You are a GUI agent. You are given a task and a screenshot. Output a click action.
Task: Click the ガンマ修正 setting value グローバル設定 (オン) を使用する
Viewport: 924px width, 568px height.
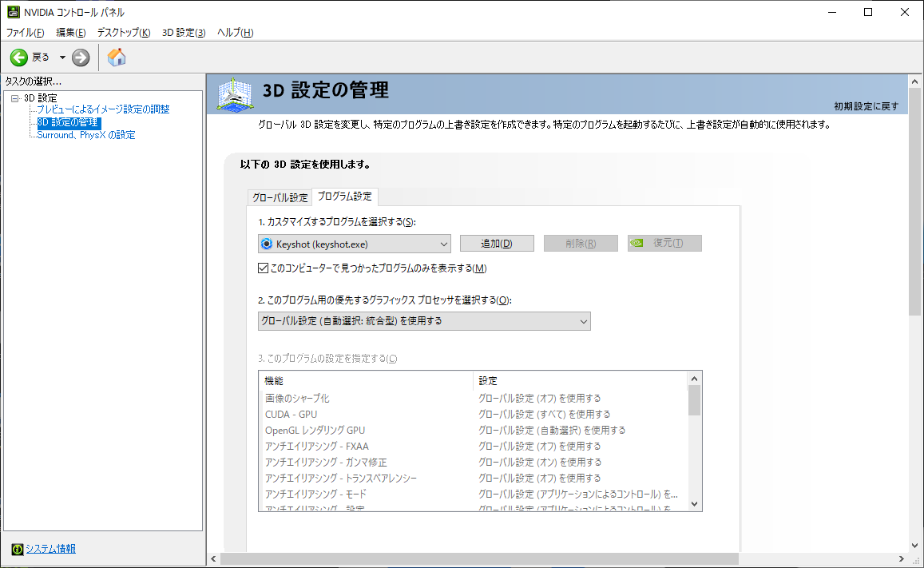(x=540, y=463)
